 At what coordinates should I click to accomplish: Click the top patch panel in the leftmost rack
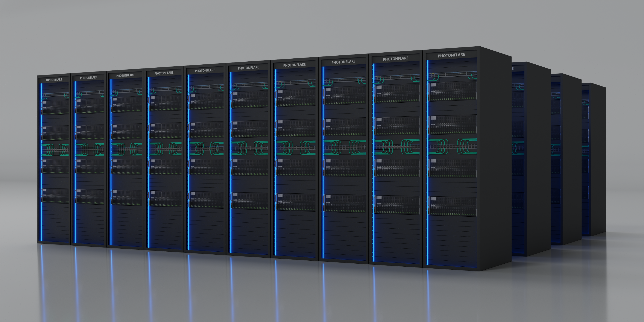(55, 95)
